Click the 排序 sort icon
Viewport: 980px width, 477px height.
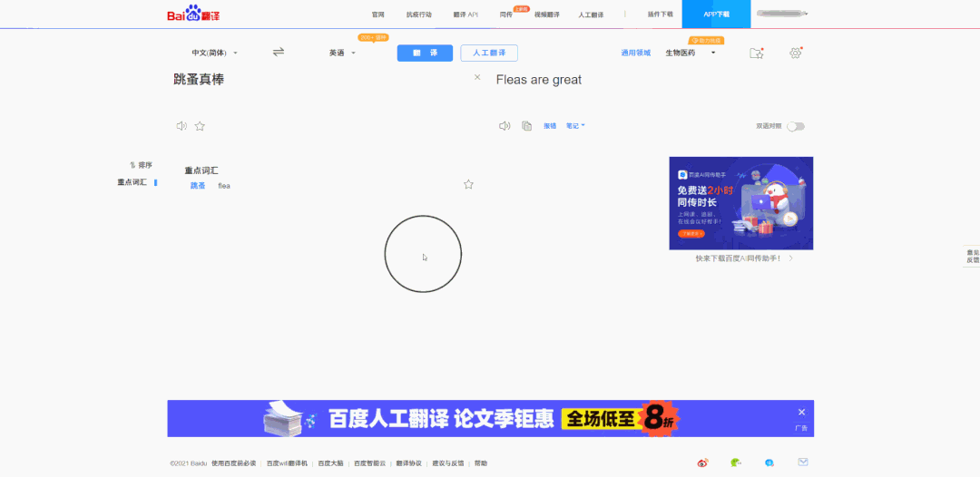coord(132,165)
